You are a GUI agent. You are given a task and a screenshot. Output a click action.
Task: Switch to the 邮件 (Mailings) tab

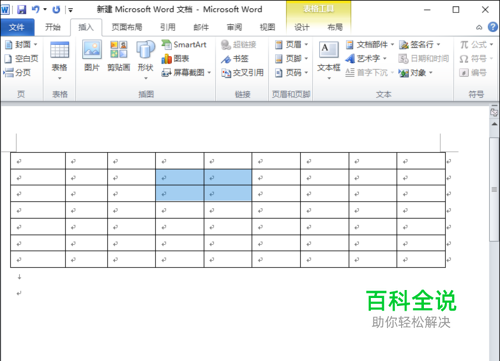201,27
